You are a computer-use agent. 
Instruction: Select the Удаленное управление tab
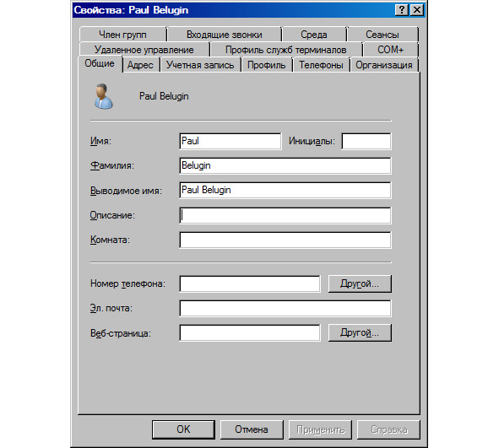(x=144, y=50)
